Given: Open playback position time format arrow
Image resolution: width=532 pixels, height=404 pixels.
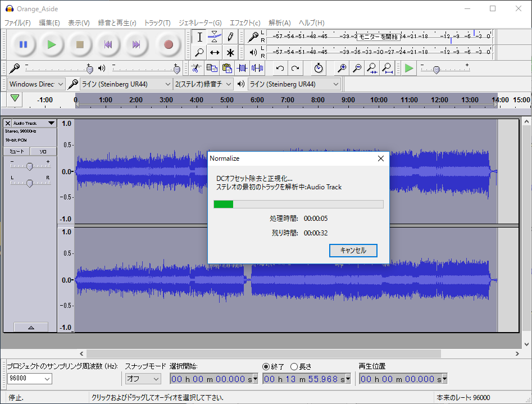Looking at the screenshot, I should point(444,379).
